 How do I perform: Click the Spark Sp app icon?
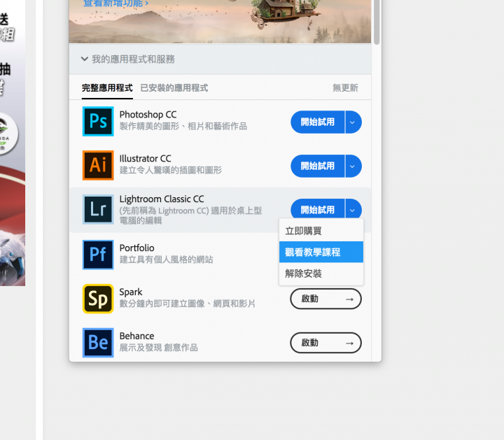pyautogui.click(x=98, y=299)
